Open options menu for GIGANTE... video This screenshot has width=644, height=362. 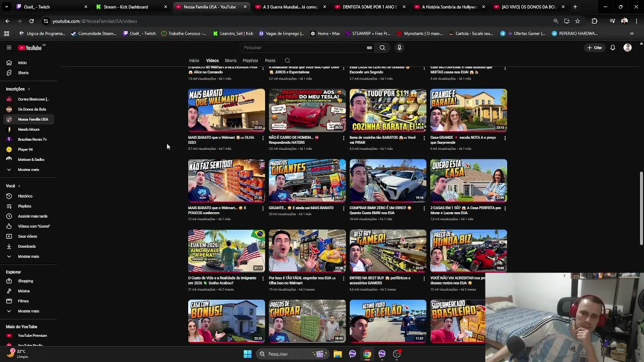[344, 208]
